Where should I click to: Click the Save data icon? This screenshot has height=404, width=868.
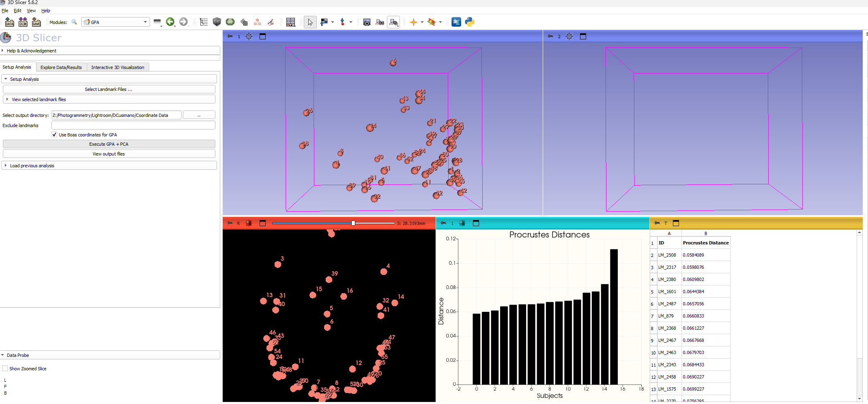tap(36, 22)
